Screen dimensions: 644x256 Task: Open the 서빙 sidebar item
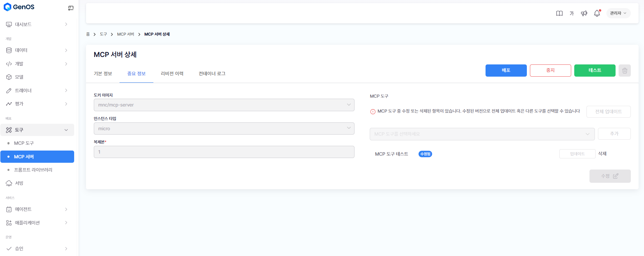click(19, 183)
